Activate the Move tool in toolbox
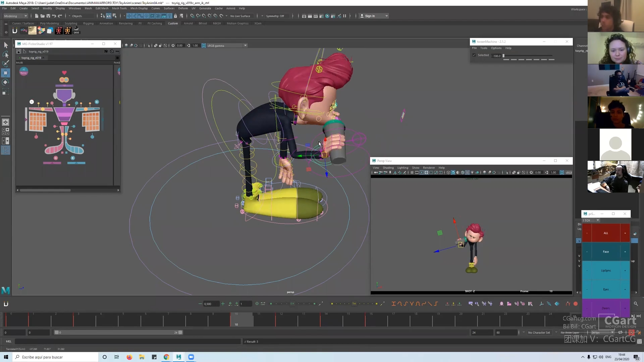644x362 pixels. (6, 73)
